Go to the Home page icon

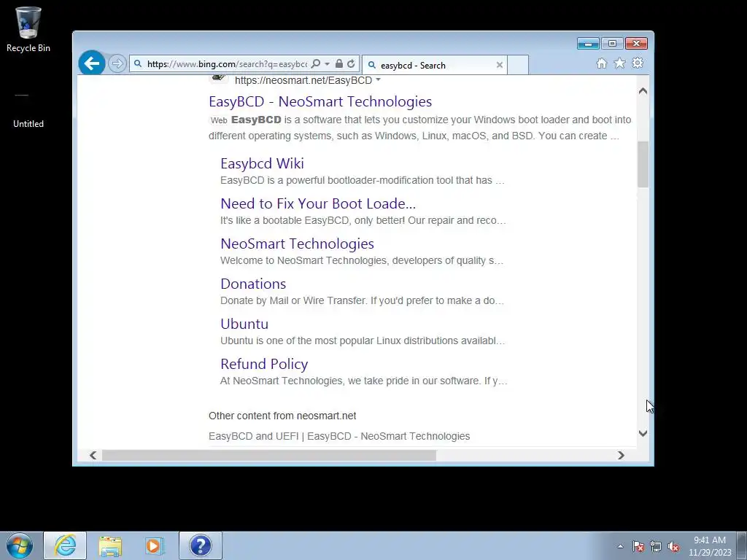click(602, 63)
